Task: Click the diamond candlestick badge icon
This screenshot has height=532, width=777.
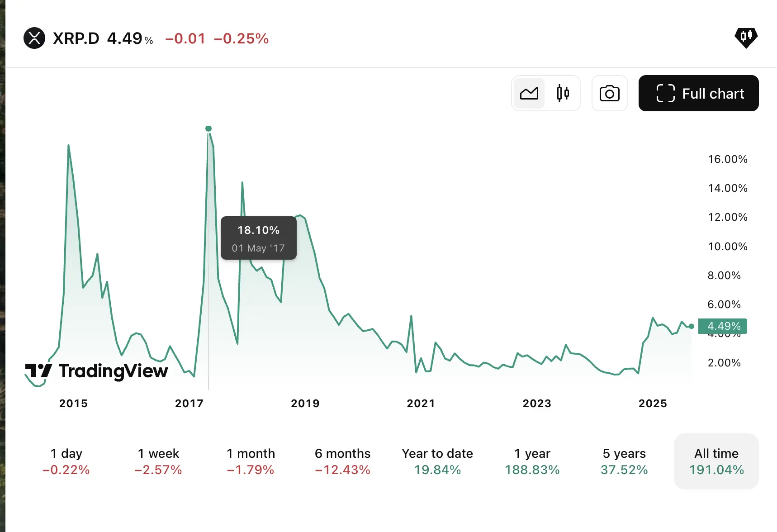Action: [x=746, y=37]
